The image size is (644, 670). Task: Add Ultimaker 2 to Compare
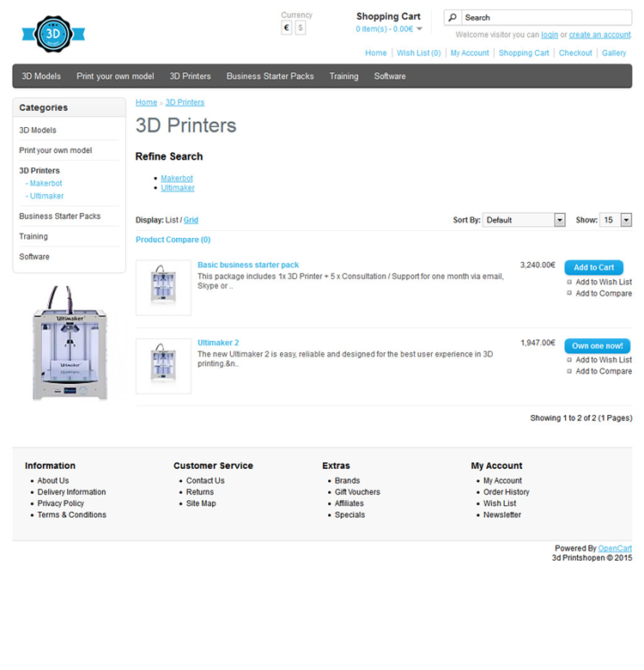(x=604, y=371)
